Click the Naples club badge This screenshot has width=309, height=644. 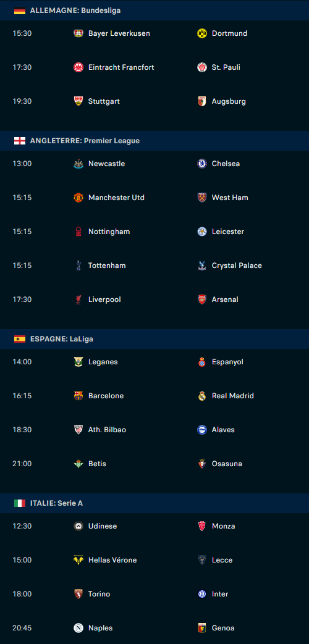(x=78, y=628)
